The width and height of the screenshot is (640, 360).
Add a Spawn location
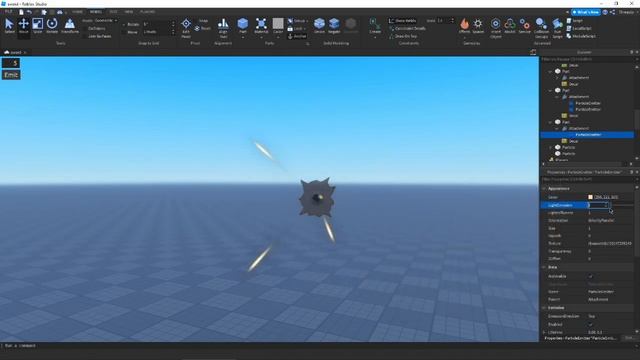pos(478,25)
